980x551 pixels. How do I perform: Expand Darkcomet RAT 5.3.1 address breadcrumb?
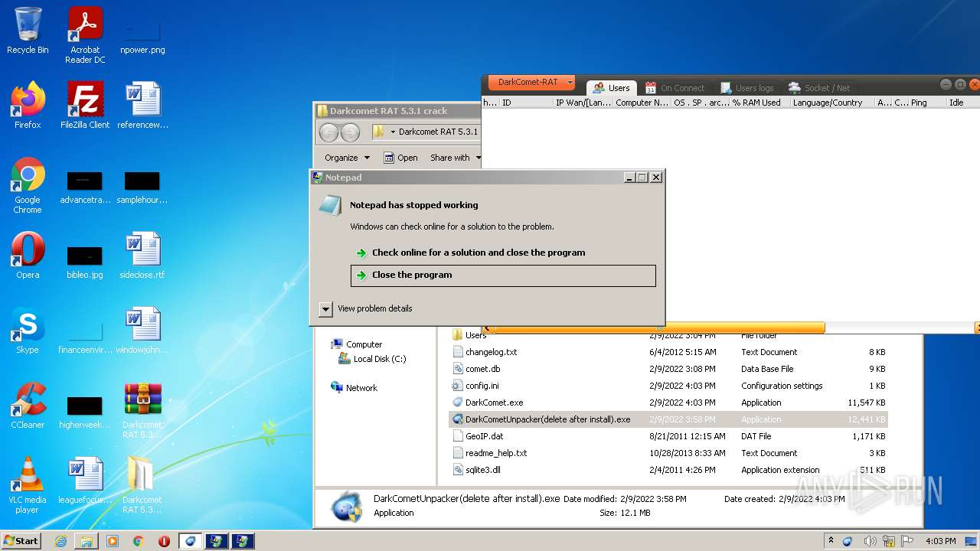(x=393, y=132)
